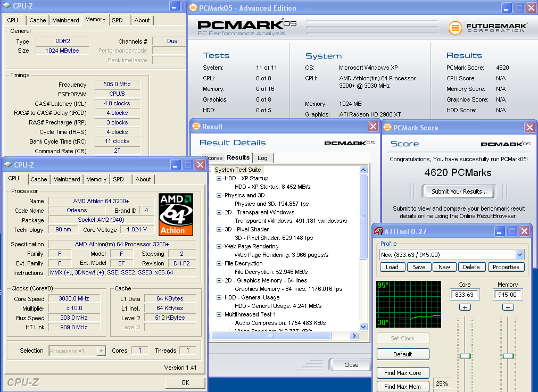
Task: Minimize the ATITool window
Action: [499, 231]
